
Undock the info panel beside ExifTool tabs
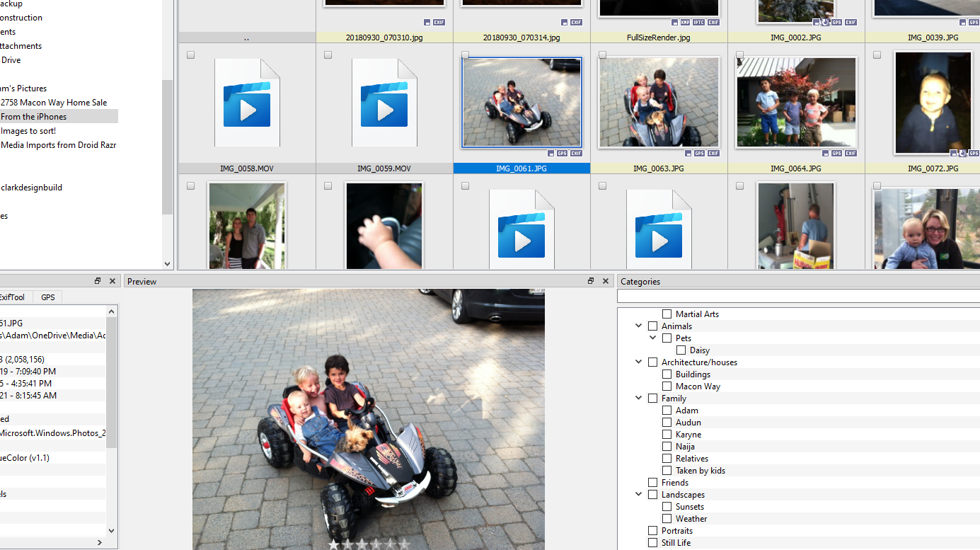tap(98, 281)
